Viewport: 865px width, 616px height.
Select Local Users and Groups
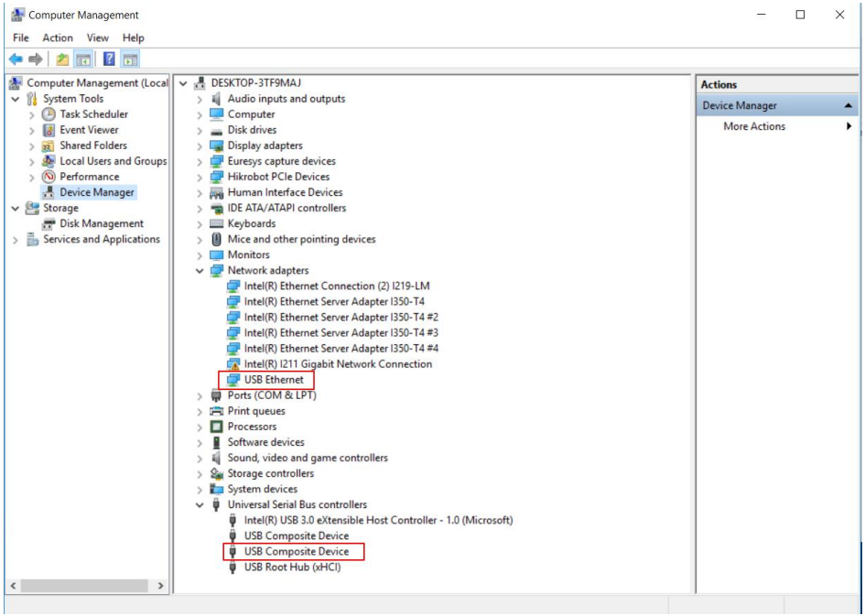click(x=114, y=161)
